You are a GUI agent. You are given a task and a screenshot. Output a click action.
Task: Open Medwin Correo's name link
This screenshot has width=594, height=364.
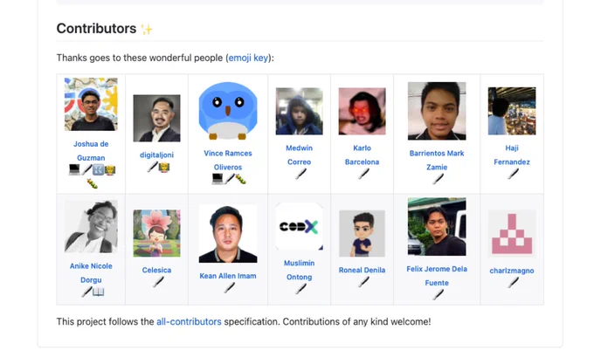pos(300,155)
